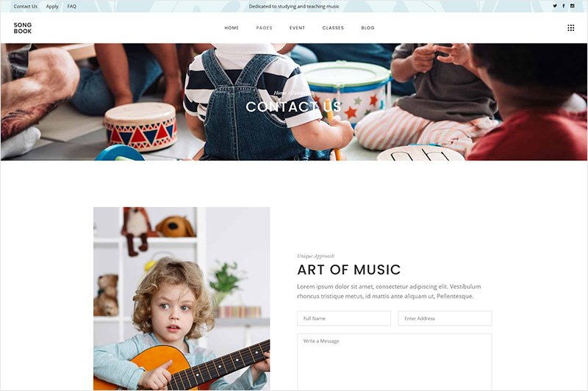This screenshot has width=588, height=391.
Task: Click the Art of Music heading
Action: coord(348,270)
